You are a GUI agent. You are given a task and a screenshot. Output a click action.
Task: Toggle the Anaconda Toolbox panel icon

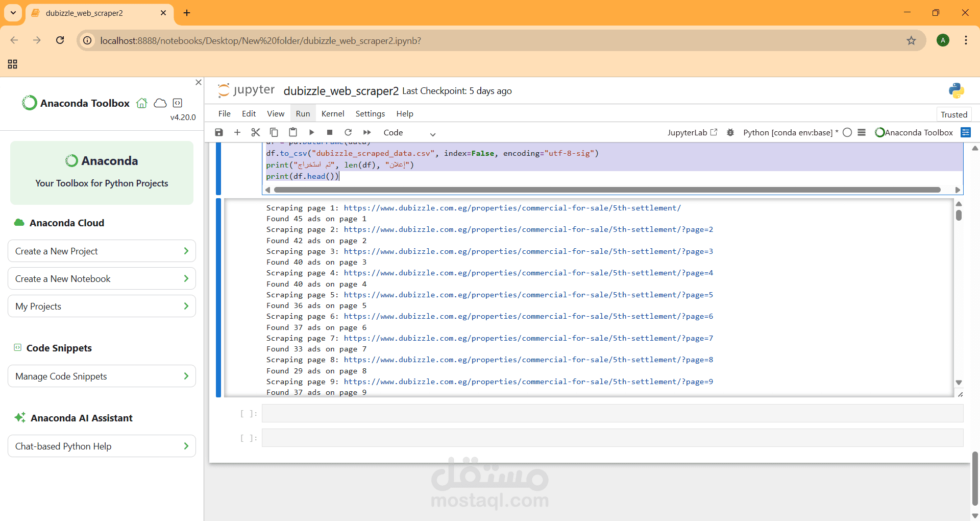(x=965, y=132)
